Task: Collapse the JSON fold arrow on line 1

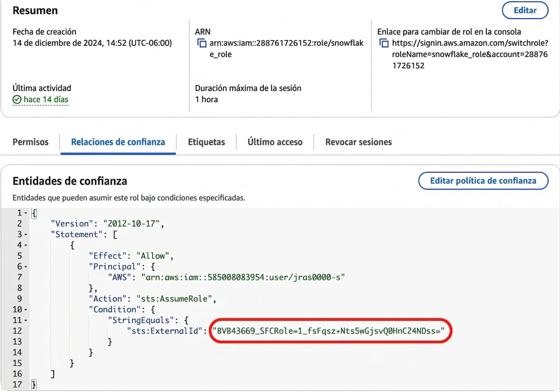Action: [x=25, y=213]
